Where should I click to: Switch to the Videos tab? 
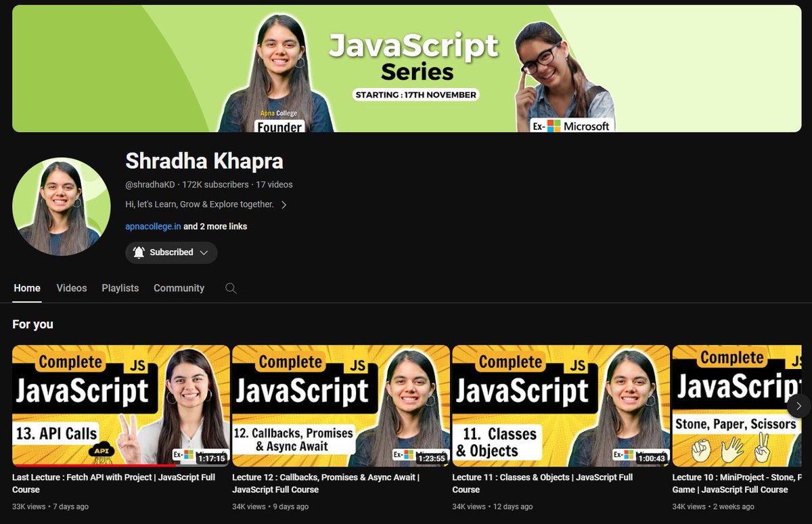tap(72, 288)
